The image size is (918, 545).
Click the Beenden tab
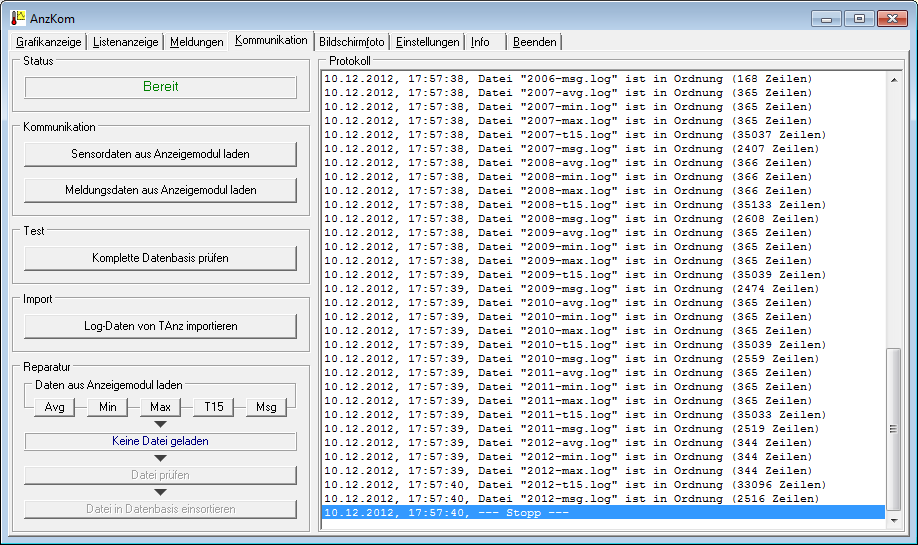[x=535, y=42]
